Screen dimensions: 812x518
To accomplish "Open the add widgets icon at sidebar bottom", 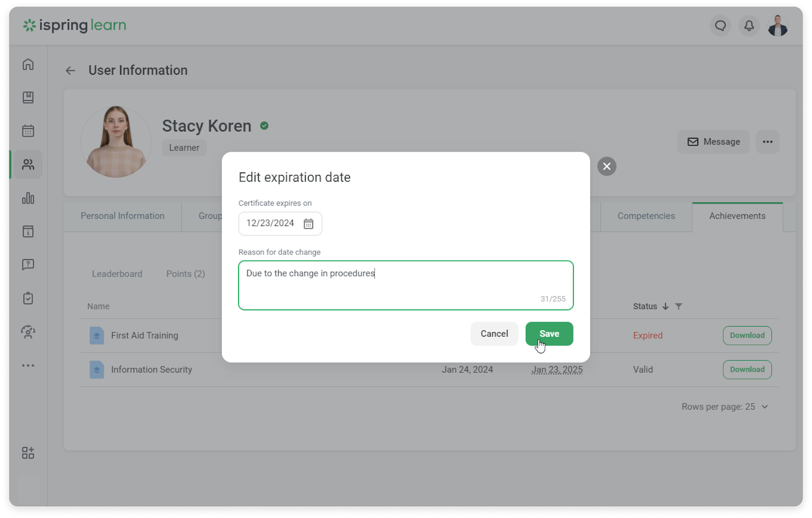I will click(x=28, y=453).
